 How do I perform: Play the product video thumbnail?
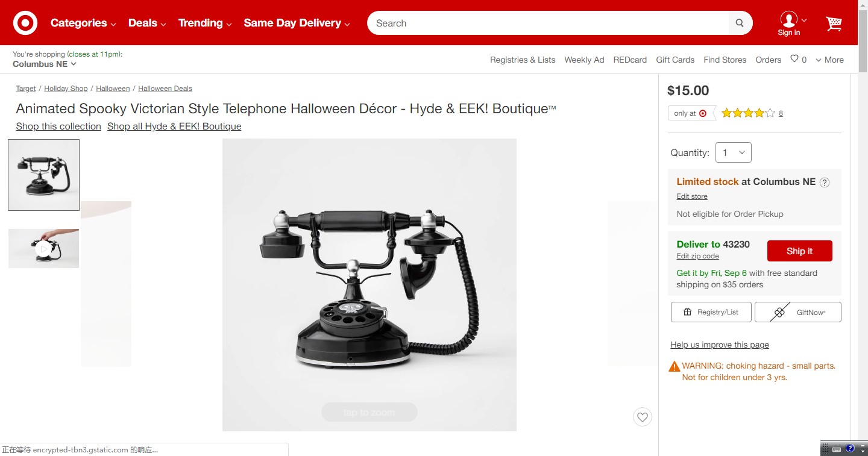[43, 248]
